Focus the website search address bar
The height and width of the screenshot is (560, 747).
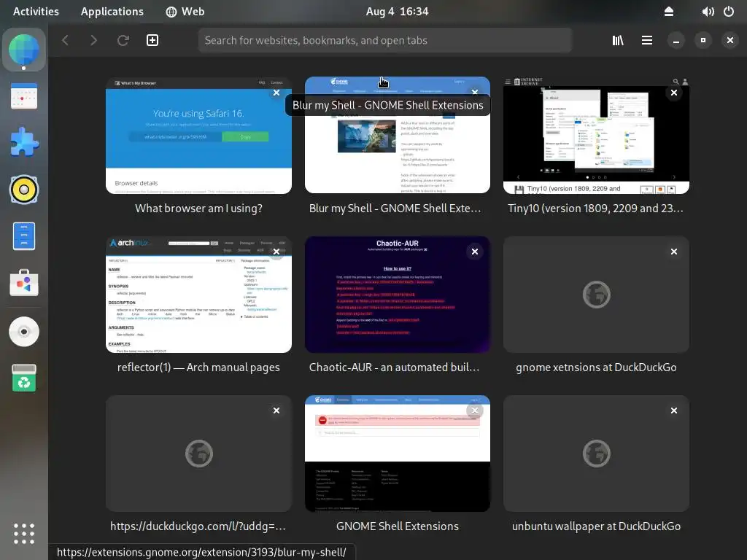pos(385,41)
